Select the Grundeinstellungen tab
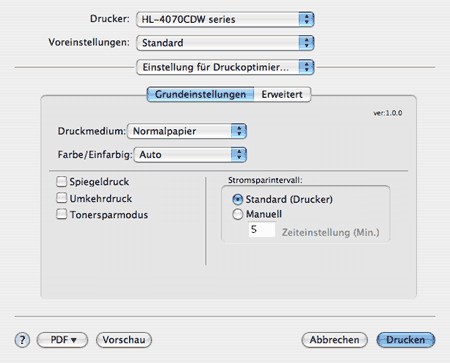The width and height of the screenshot is (450, 363). tap(201, 94)
